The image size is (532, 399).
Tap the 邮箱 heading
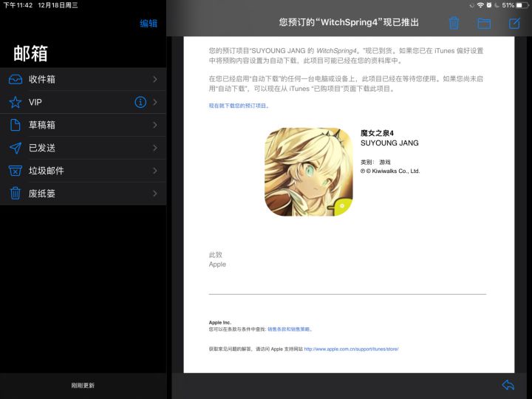30,54
